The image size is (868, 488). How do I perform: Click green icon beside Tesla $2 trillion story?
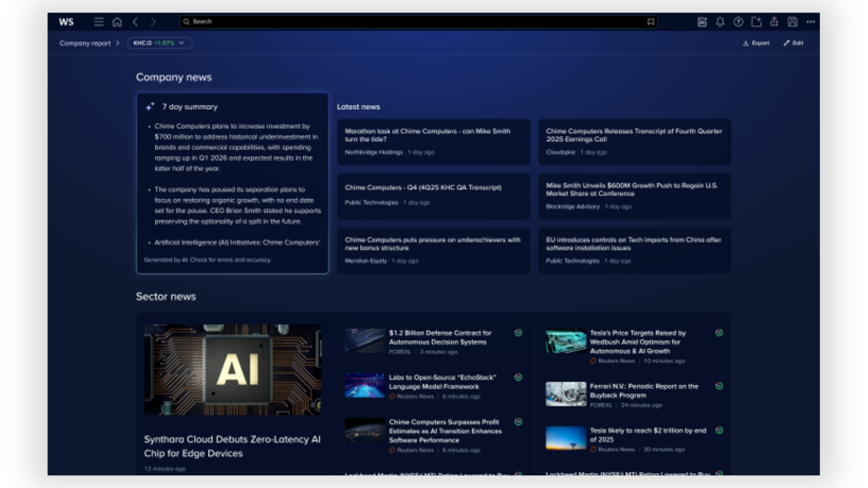719,430
